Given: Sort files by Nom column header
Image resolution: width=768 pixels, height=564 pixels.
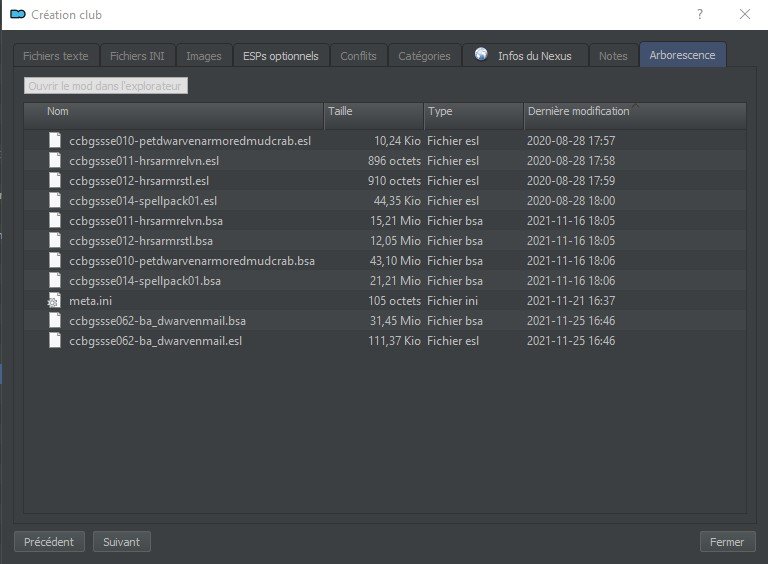Looking at the screenshot, I should click(174, 116).
